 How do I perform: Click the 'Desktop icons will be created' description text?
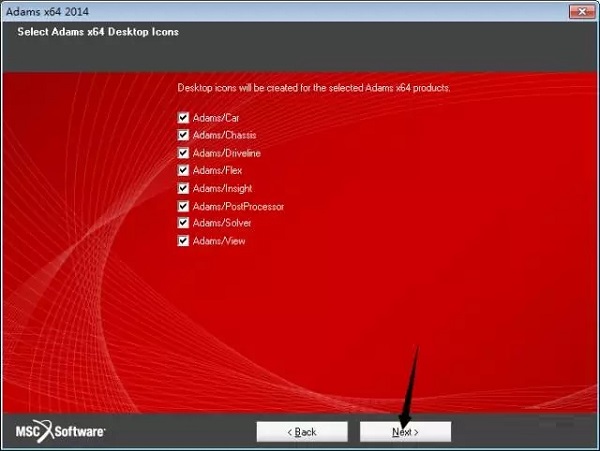coord(314,88)
